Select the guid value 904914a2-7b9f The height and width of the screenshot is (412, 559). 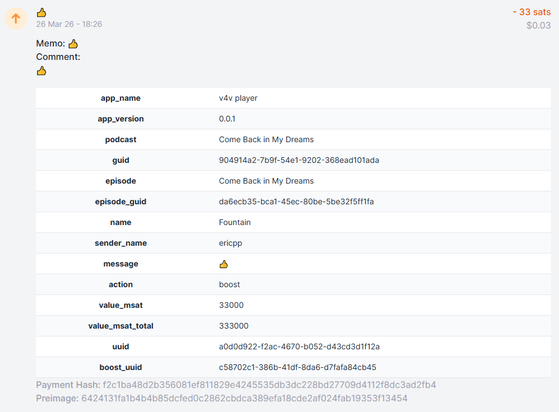coord(299,160)
